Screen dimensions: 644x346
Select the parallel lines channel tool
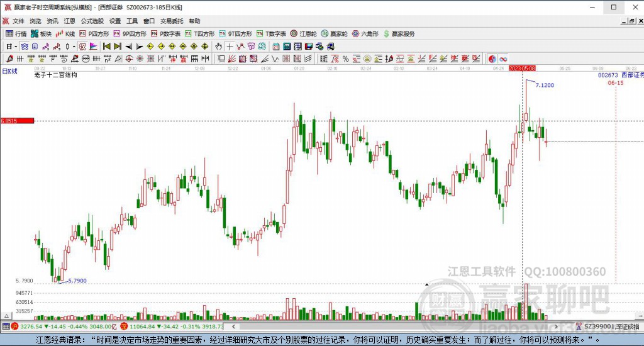pos(308,59)
